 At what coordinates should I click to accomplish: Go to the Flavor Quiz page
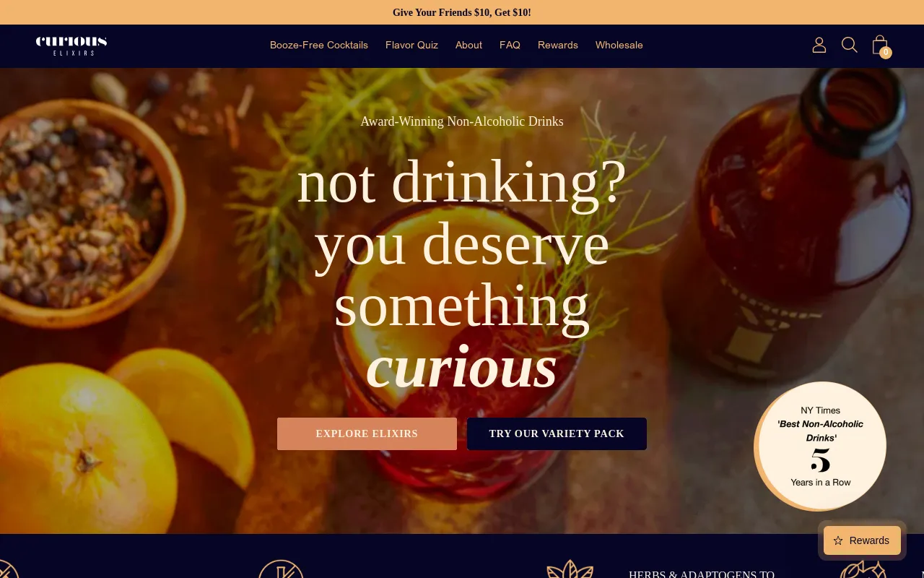point(411,45)
